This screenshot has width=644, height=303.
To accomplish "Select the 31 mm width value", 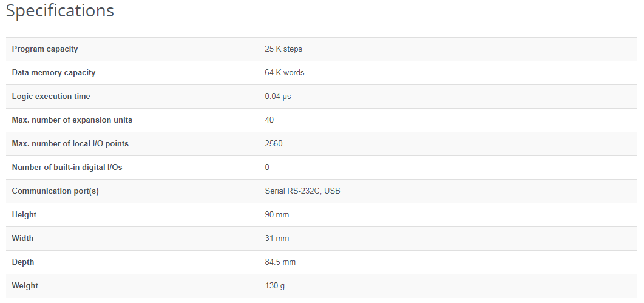I will 277,239.
